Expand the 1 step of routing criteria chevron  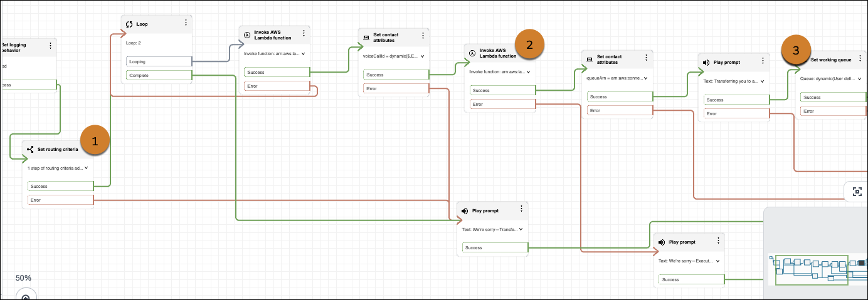click(87, 168)
